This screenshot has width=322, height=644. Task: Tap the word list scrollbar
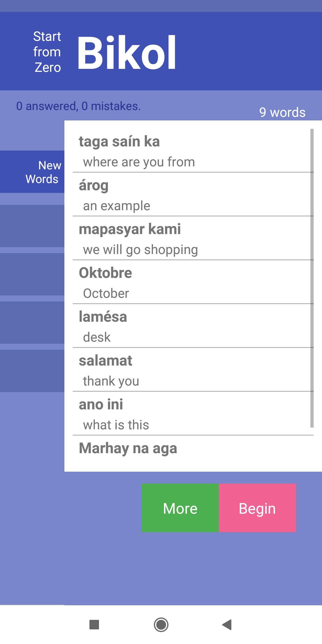tap(312, 278)
